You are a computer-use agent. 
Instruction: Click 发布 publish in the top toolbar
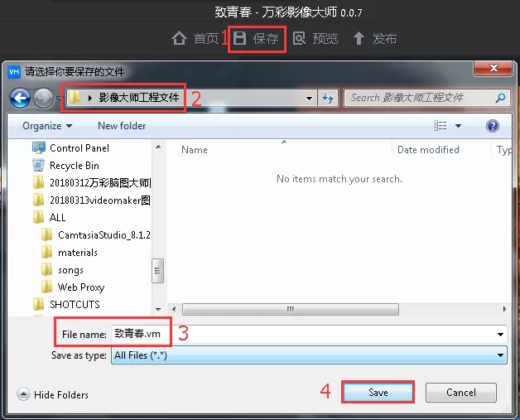tap(374, 38)
